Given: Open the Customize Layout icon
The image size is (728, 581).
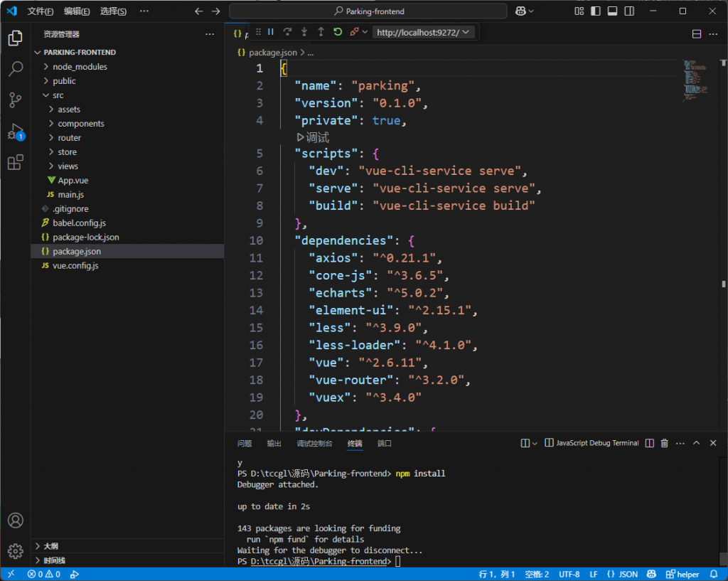Looking at the screenshot, I should [x=579, y=11].
